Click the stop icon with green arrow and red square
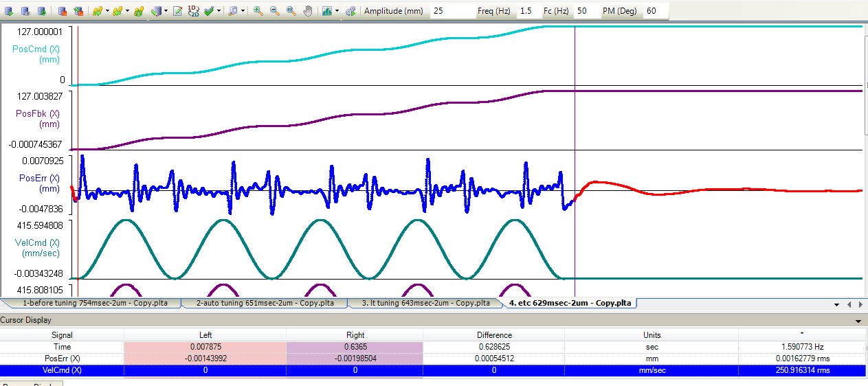This screenshot has width=868, height=386. [x=78, y=11]
